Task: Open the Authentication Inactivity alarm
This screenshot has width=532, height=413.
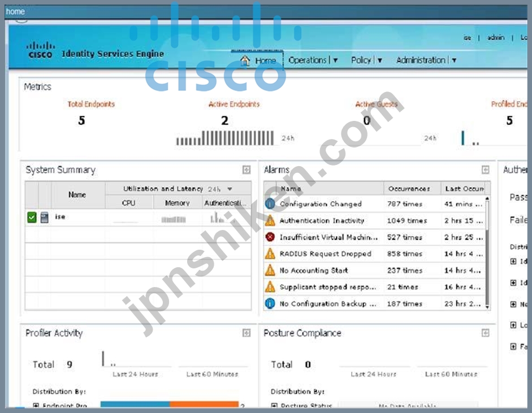Action: (x=322, y=221)
